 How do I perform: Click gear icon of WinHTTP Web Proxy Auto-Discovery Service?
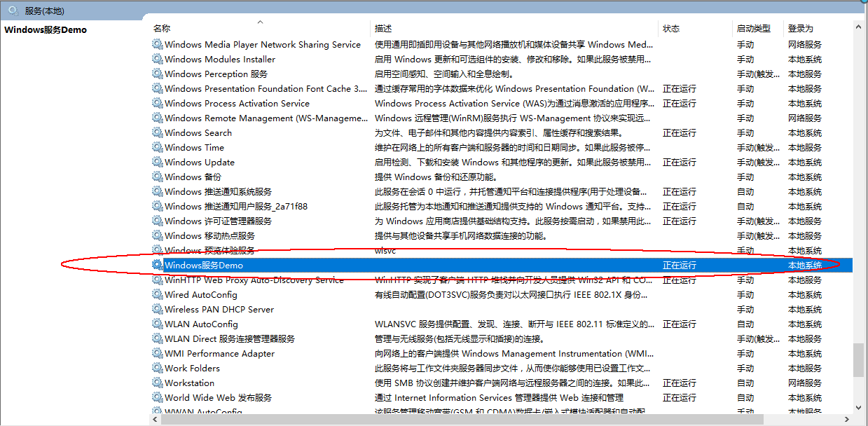158,280
